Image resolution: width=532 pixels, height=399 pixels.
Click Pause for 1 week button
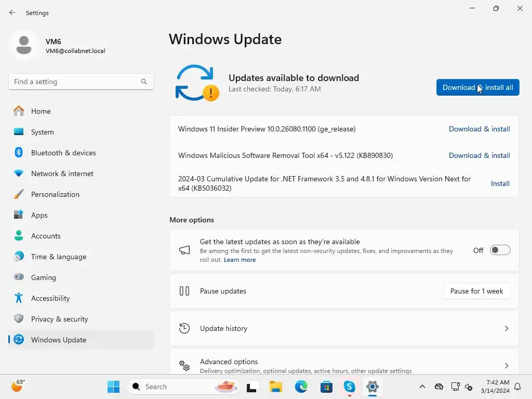point(477,291)
